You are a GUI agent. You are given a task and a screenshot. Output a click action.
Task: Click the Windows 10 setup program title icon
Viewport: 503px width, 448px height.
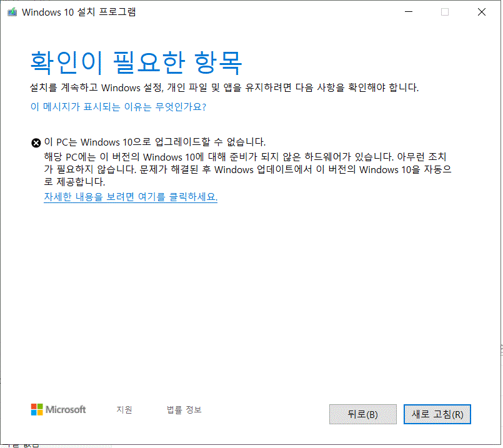tap(12, 12)
